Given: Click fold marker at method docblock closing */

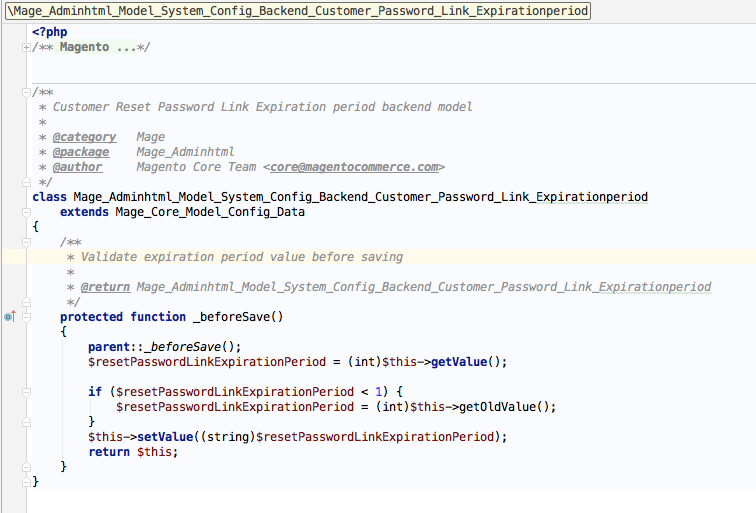Looking at the screenshot, I should pos(26,302).
